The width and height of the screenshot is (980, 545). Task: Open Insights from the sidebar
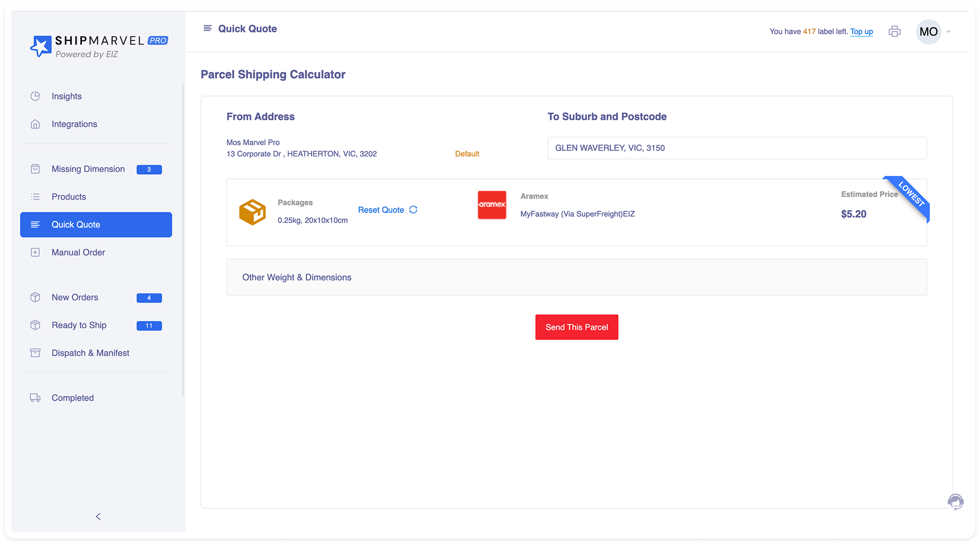[x=66, y=96]
